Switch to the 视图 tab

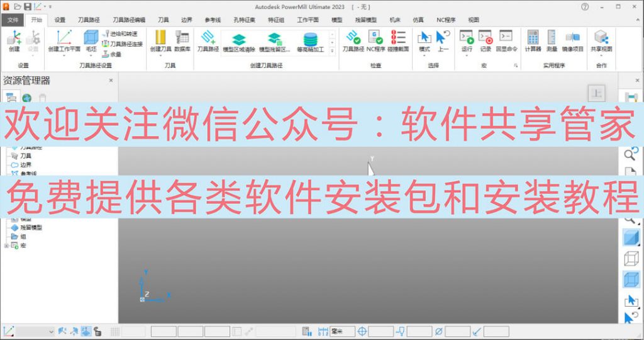point(473,20)
